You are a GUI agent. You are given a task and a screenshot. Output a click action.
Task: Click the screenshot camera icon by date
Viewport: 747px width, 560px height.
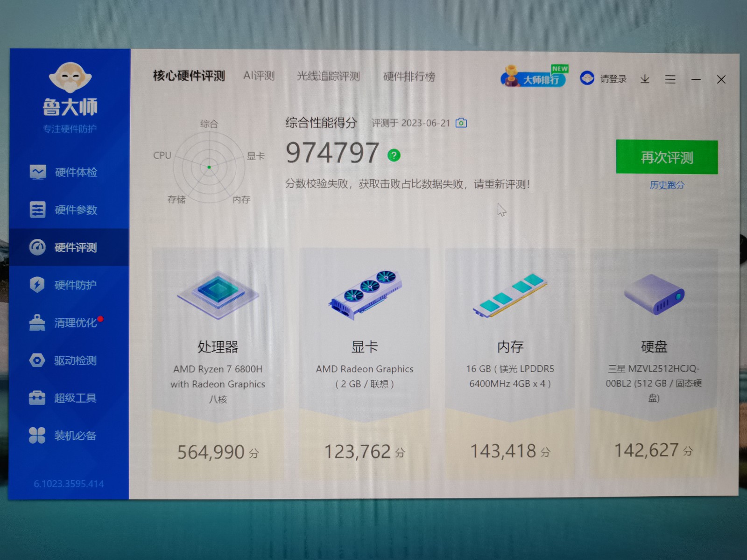click(x=461, y=123)
